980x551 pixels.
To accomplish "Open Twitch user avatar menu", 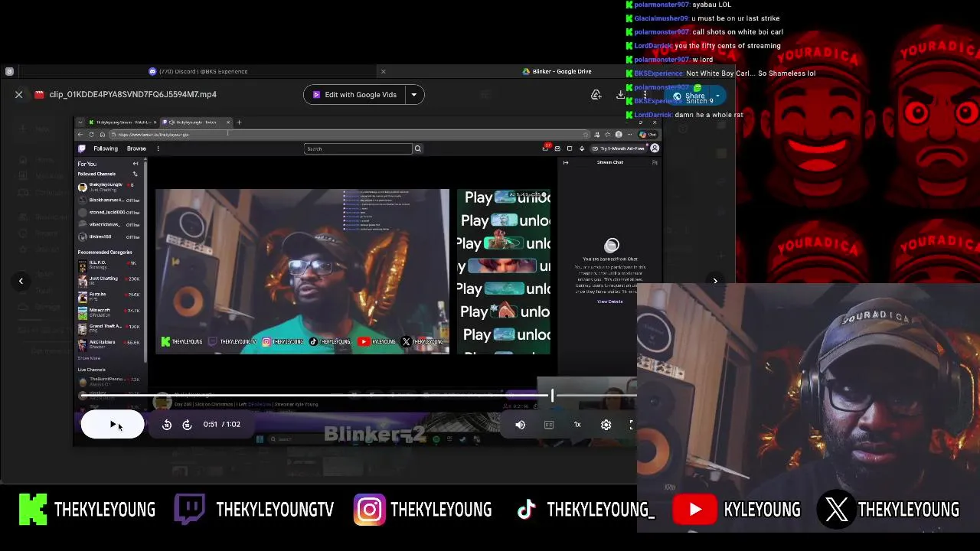I will [x=655, y=148].
